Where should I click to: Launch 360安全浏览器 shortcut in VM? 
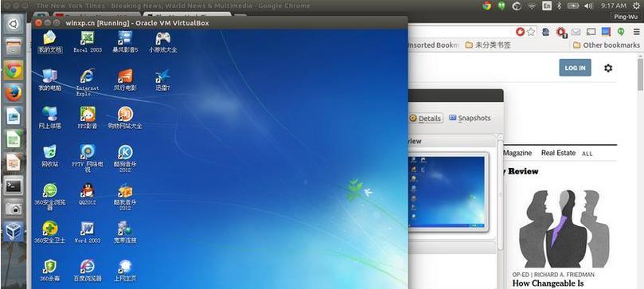[x=49, y=197]
